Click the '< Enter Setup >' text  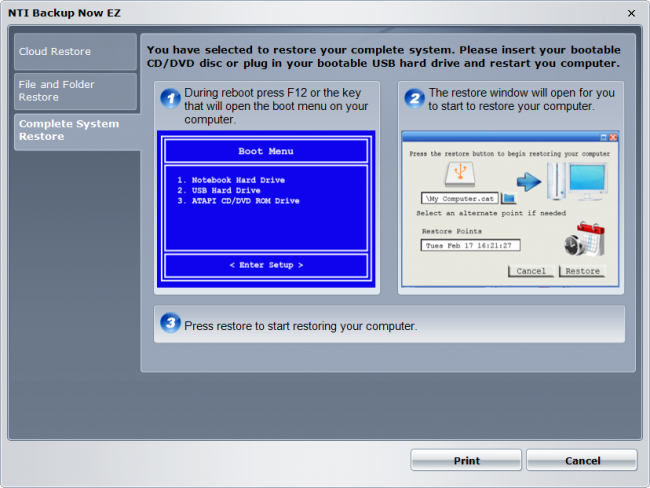(x=266, y=265)
